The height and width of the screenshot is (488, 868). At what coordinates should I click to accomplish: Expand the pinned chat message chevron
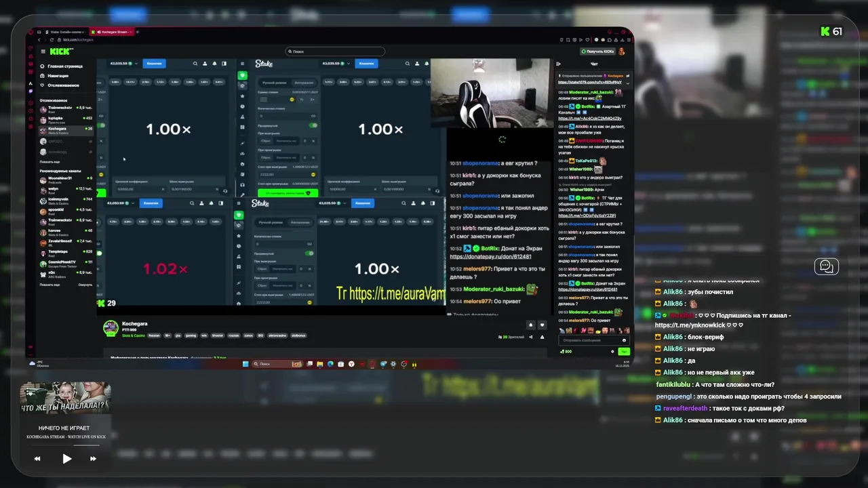tap(627, 83)
